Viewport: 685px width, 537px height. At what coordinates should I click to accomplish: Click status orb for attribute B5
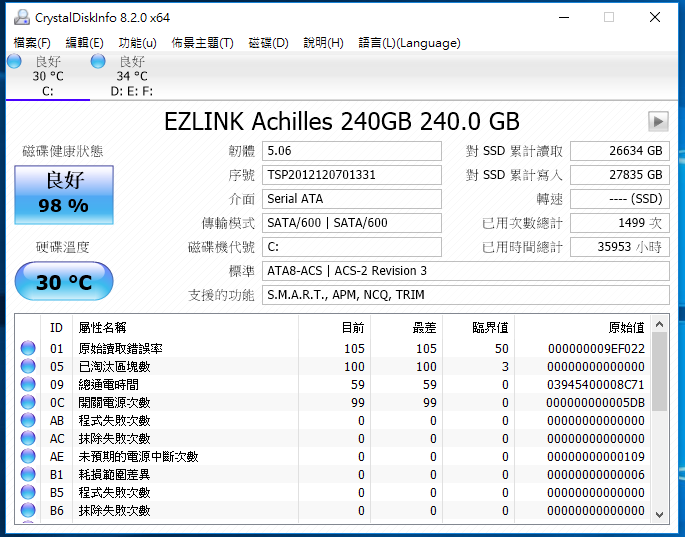[x=28, y=492]
